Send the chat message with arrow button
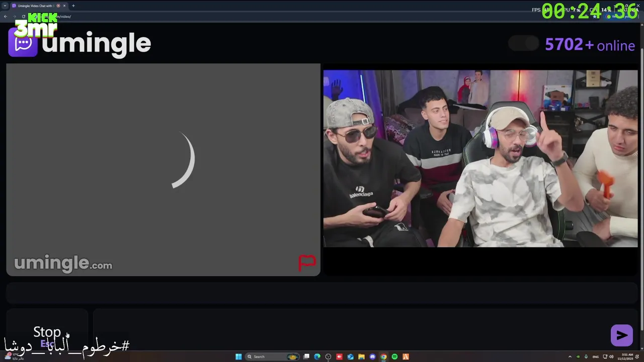The image size is (644, 362). [621, 335]
